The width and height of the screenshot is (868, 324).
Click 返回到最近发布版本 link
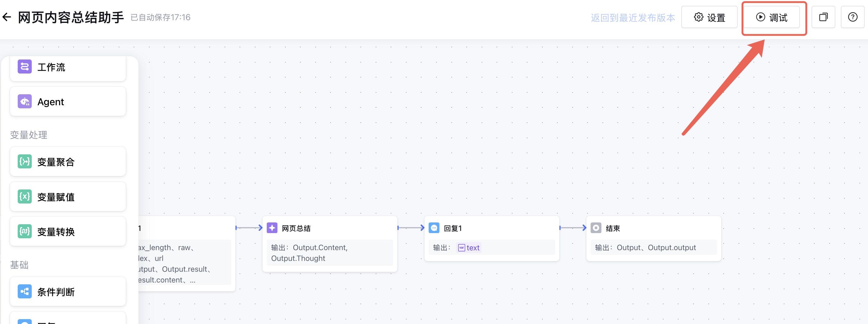pos(633,17)
